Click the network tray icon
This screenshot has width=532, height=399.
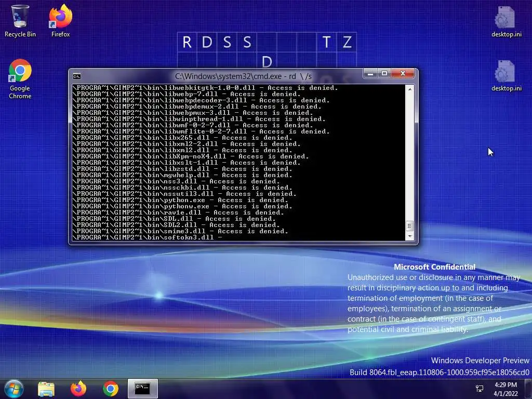[x=480, y=389]
